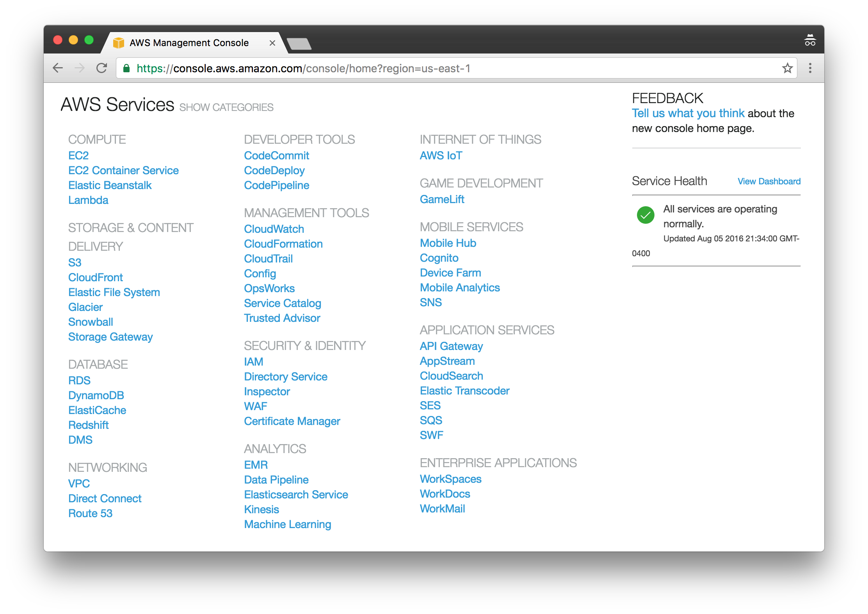The width and height of the screenshot is (868, 614).
Task: Click the incognito mode icon
Action: coord(810,40)
